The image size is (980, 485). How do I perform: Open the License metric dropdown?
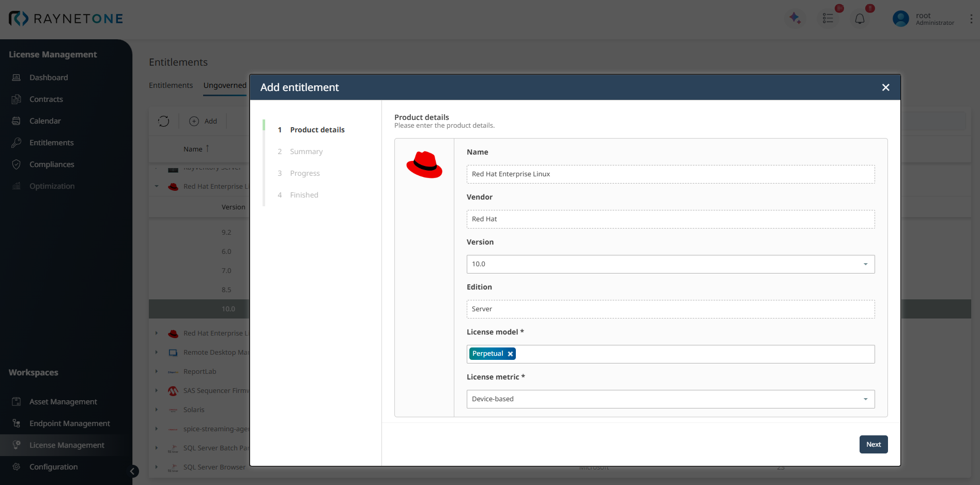pyautogui.click(x=670, y=399)
